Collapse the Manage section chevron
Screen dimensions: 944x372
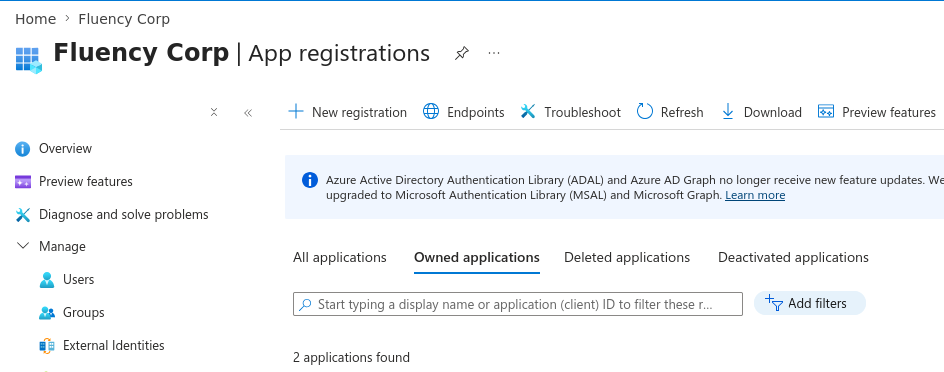(23, 246)
